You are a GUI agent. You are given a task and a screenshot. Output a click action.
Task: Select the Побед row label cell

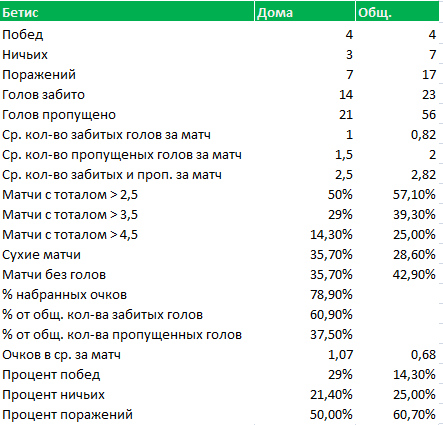pos(127,34)
